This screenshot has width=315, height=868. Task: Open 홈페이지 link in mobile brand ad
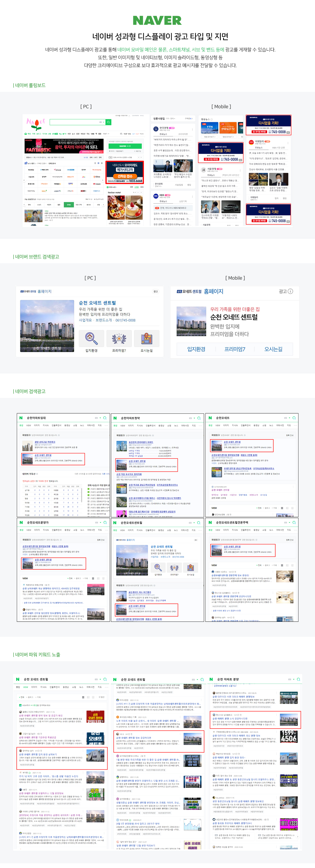(x=214, y=291)
